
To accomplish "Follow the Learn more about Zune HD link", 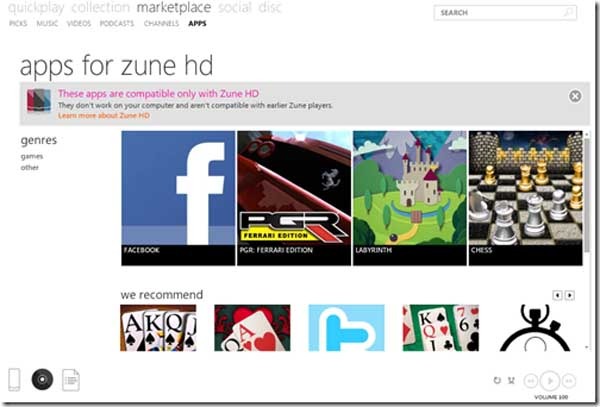I will (x=103, y=116).
